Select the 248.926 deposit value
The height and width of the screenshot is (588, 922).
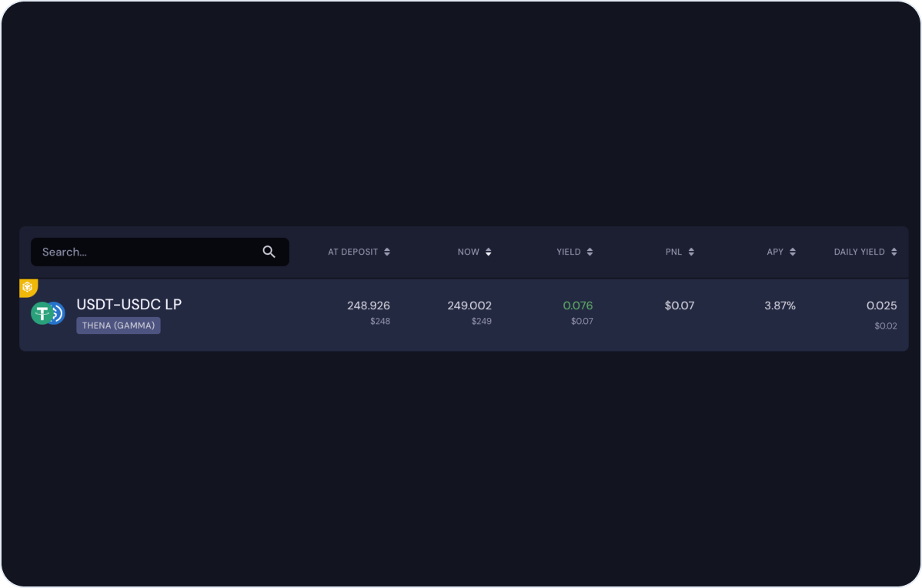pos(368,306)
